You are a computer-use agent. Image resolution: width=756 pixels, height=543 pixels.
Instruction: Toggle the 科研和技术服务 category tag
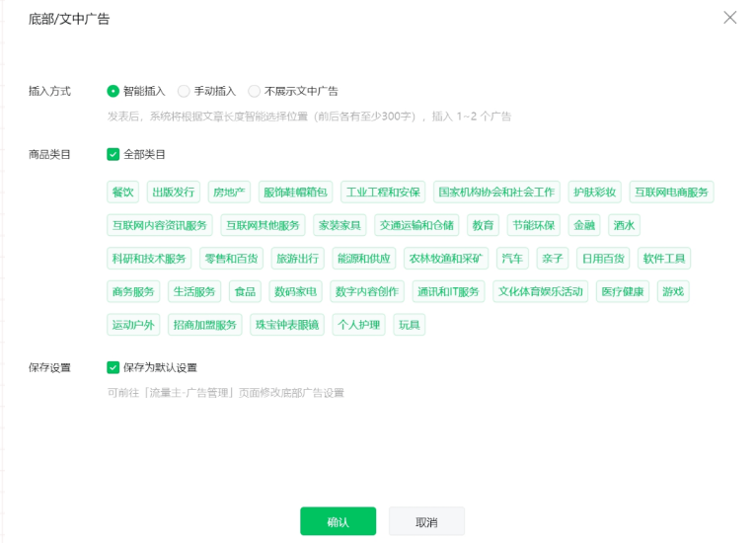(149, 259)
